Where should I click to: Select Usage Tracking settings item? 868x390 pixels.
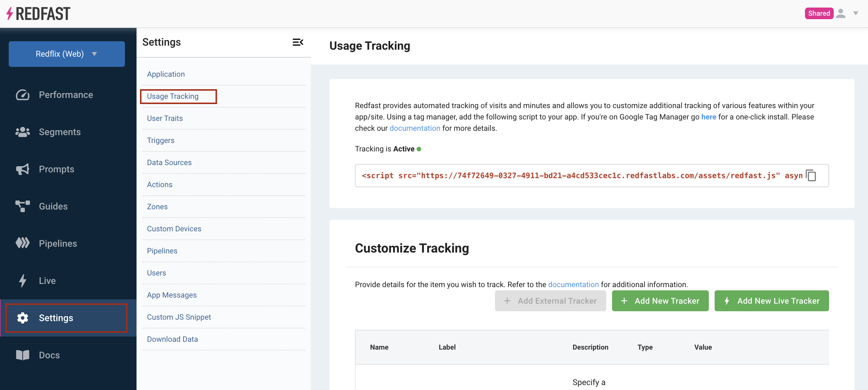(x=173, y=96)
